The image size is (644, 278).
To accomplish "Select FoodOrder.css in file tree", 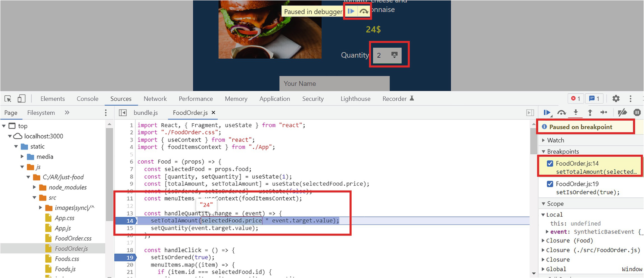I will point(73,238).
